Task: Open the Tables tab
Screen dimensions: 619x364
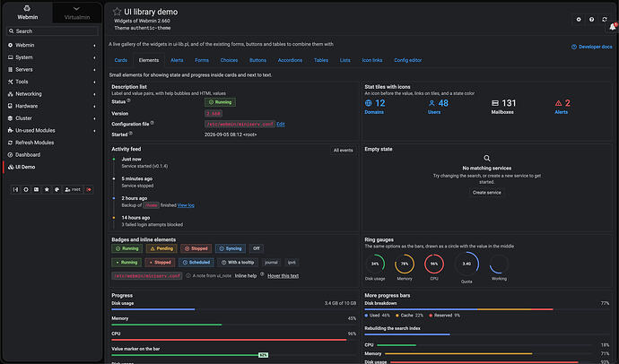Action: 321,60
